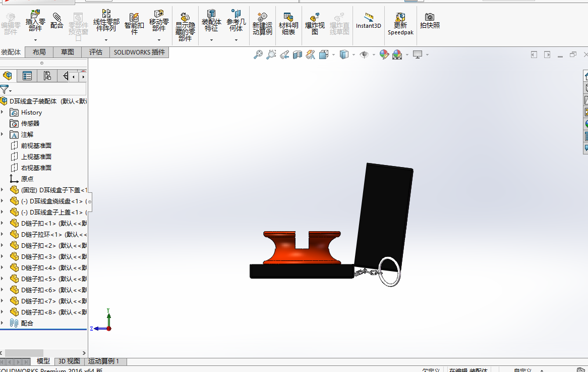Take a 拍快照 snapshot
The width and height of the screenshot is (588, 372).
430,21
